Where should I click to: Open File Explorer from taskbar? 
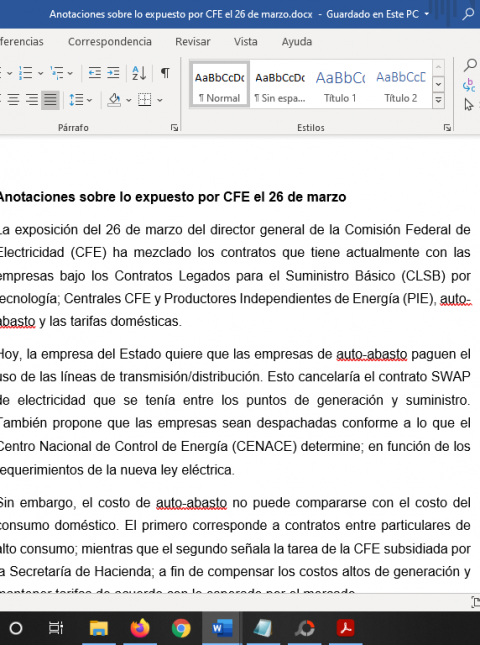[x=99, y=628]
